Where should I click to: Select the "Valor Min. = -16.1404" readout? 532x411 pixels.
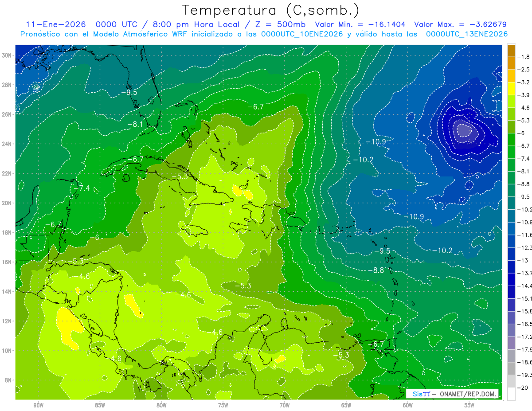[x=360, y=24]
